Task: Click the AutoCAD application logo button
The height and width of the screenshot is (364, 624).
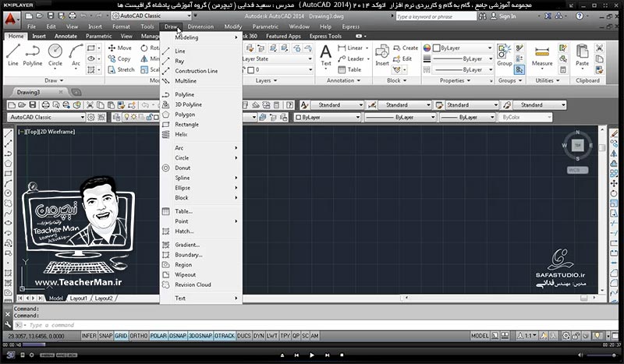Action: [10, 19]
